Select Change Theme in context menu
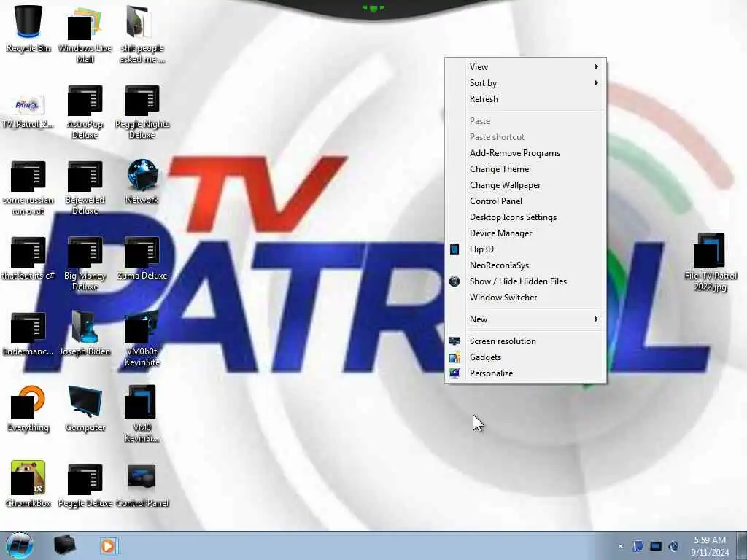The width and height of the screenshot is (747, 560). pyautogui.click(x=525, y=169)
